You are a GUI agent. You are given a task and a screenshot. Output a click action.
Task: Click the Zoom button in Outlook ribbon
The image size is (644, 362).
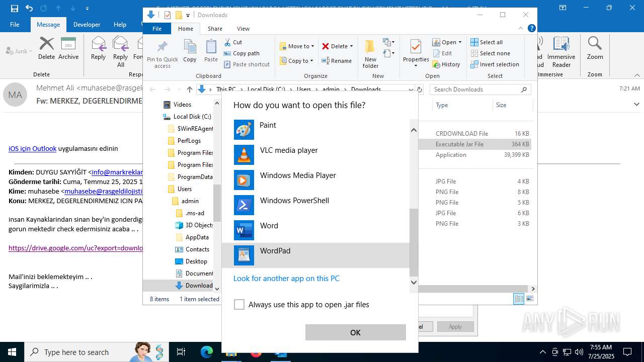(595, 48)
